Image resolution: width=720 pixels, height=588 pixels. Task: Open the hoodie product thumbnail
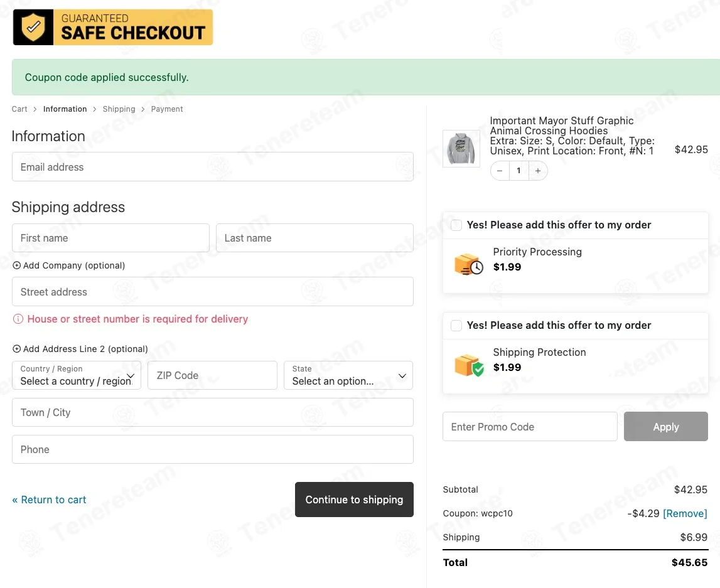(x=461, y=149)
